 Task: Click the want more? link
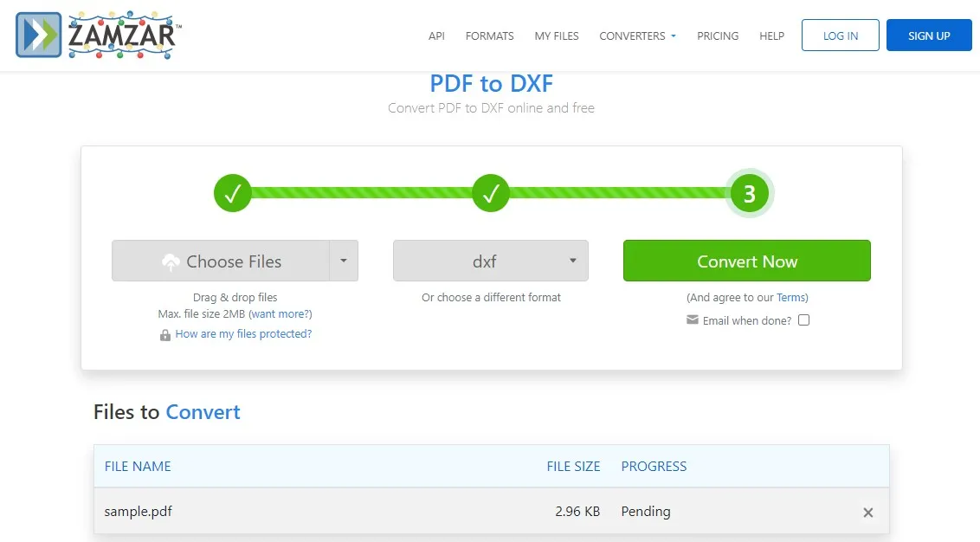pos(280,313)
